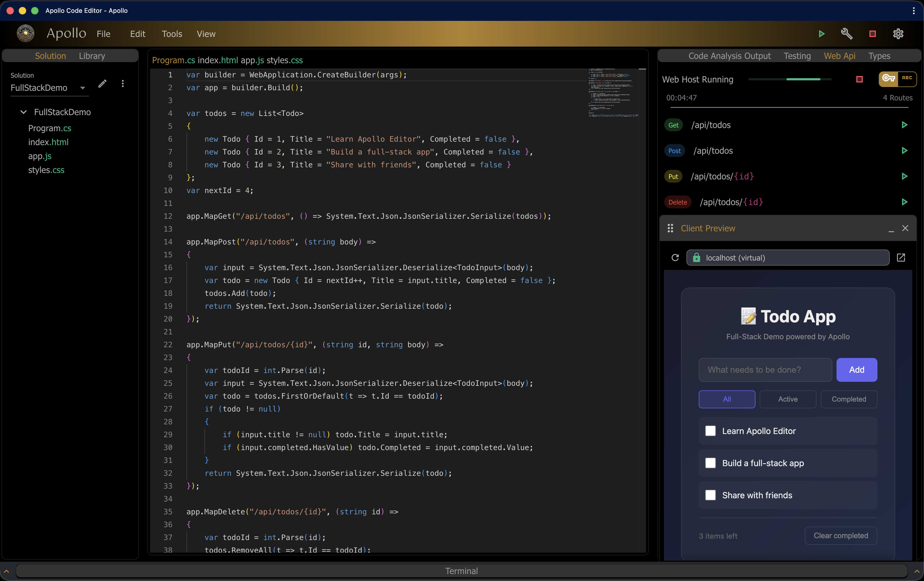Collapse the FullStackDemo tree node

coord(23,112)
